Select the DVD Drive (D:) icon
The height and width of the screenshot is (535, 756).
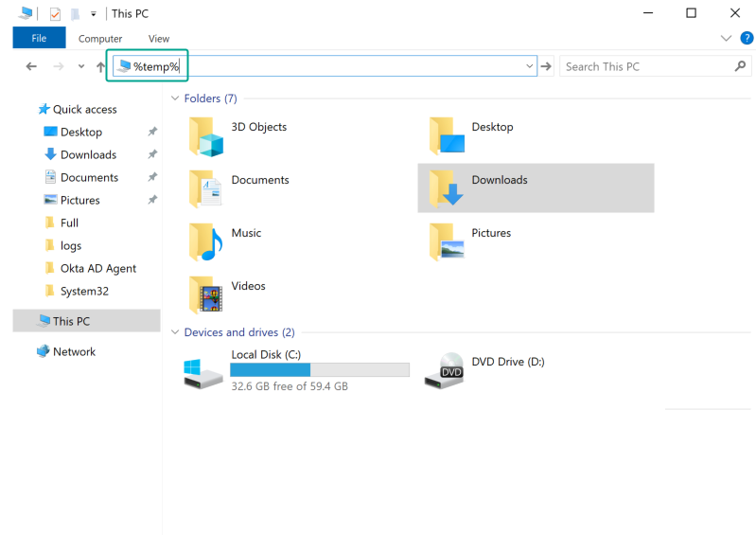pyautogui.click(x=444, y=370)
